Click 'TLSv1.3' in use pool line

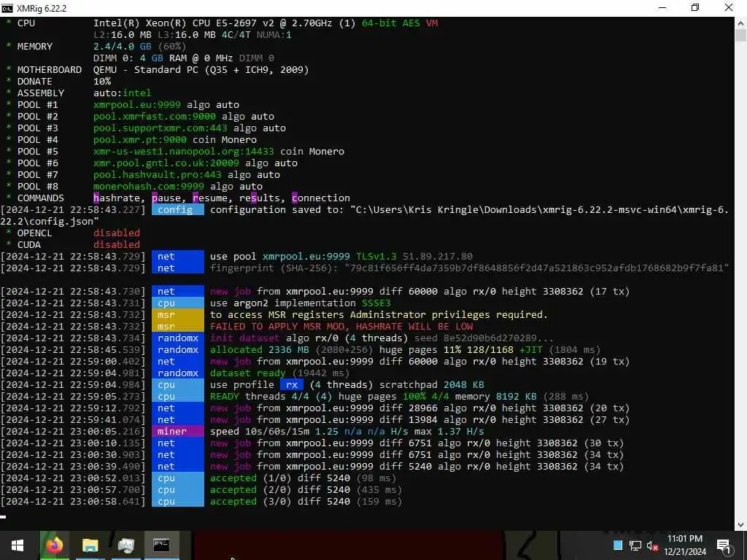click(376, 256)
